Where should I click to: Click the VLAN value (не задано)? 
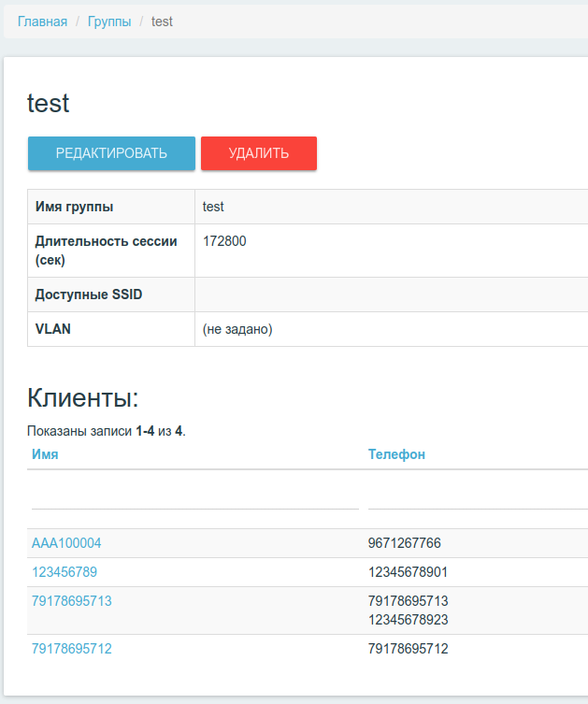tap(237, 329)
